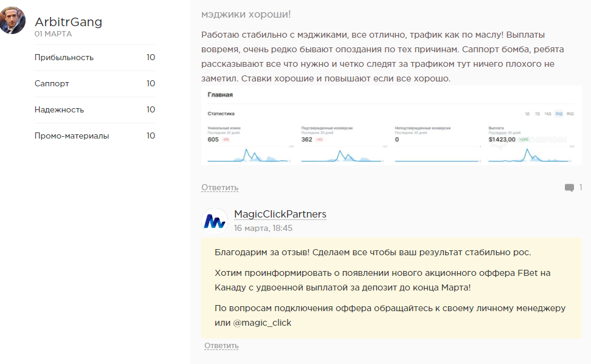Click the Неподтвержденные конверсии label
Viewport: 591px width, 364px height.
423,128
